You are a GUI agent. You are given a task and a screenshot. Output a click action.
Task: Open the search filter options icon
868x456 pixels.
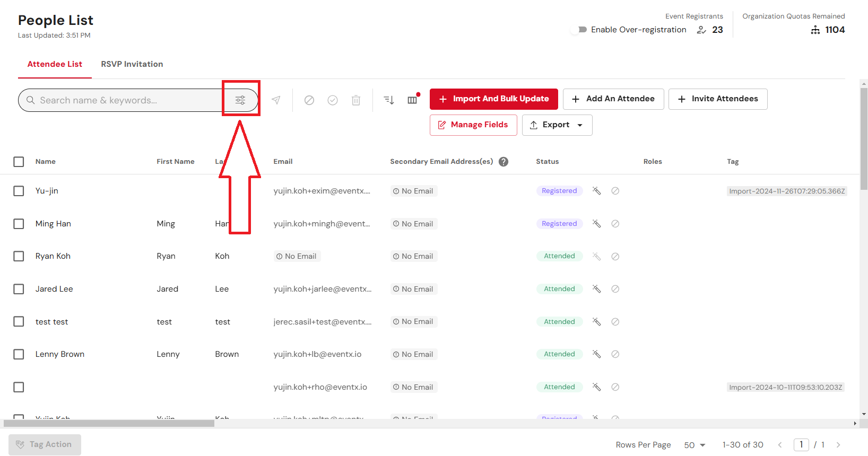[240, 100]
